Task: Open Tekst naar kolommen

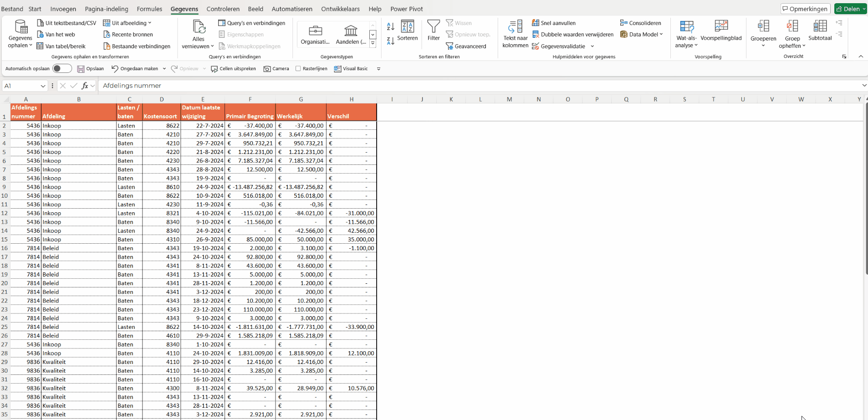Action: point(515,33)
